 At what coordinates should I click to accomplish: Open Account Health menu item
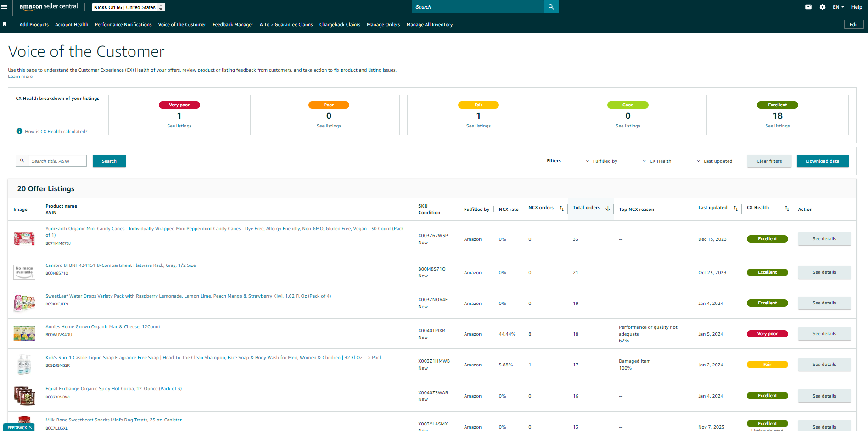[72, 25]
